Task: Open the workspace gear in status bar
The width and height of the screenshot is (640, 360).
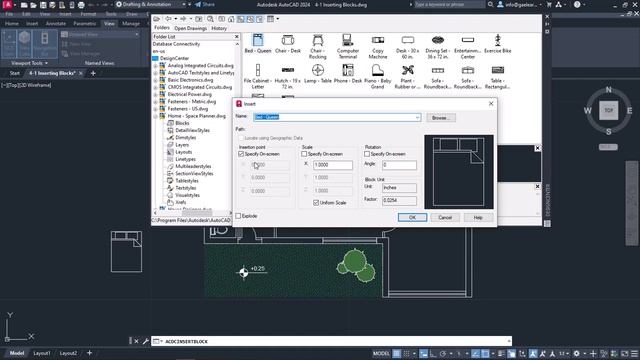Action: (x=576, y=353)
